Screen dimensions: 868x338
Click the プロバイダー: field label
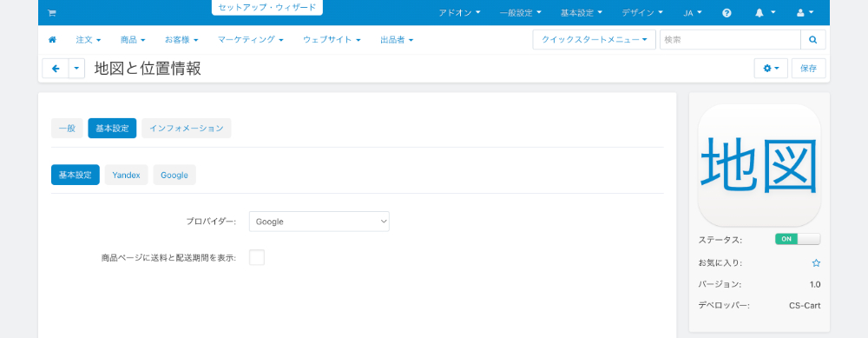pos(211,222)
